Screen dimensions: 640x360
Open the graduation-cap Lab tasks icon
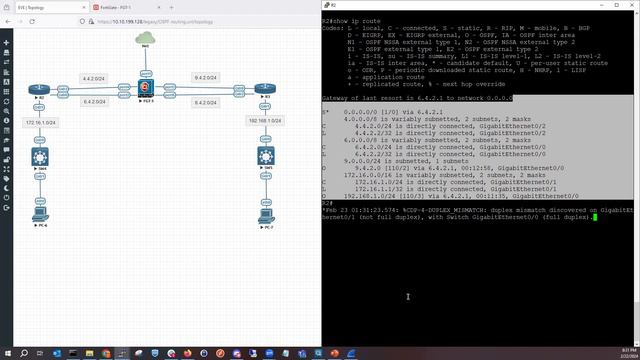click(x=6, y=140)
